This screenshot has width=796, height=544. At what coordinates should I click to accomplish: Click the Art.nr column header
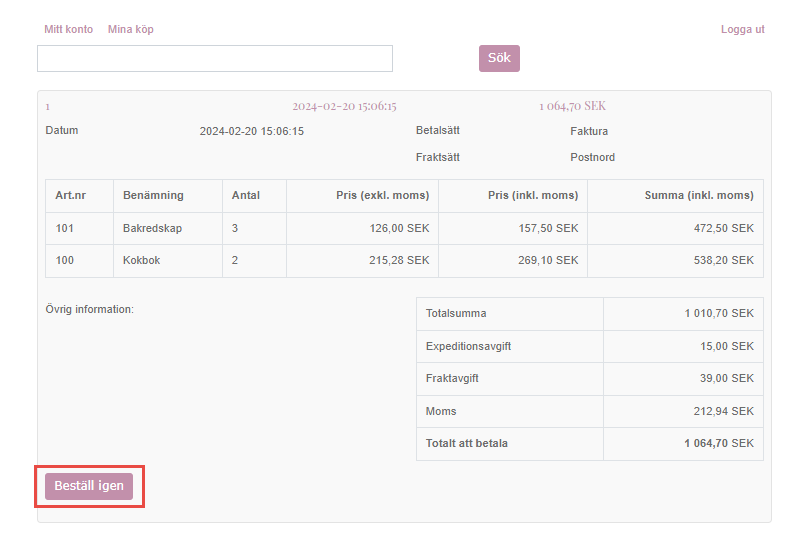[71, 196]
